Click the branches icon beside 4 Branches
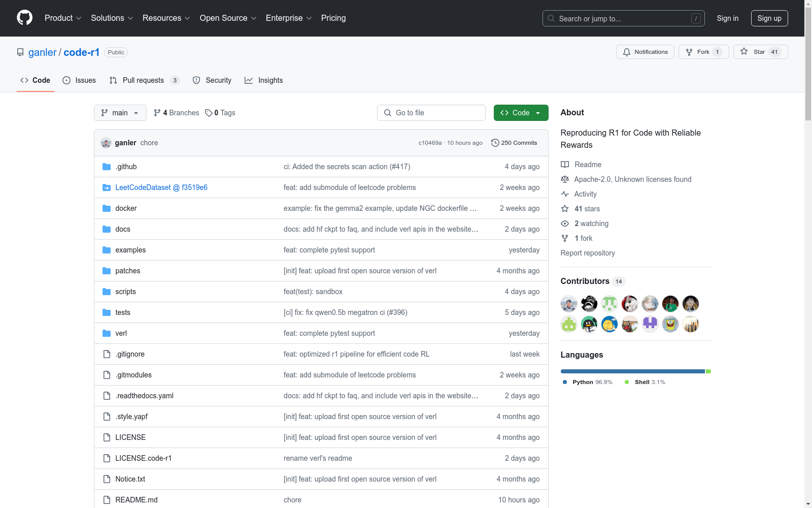This screenshot has width=812, height=508. (x=157, y=113)
